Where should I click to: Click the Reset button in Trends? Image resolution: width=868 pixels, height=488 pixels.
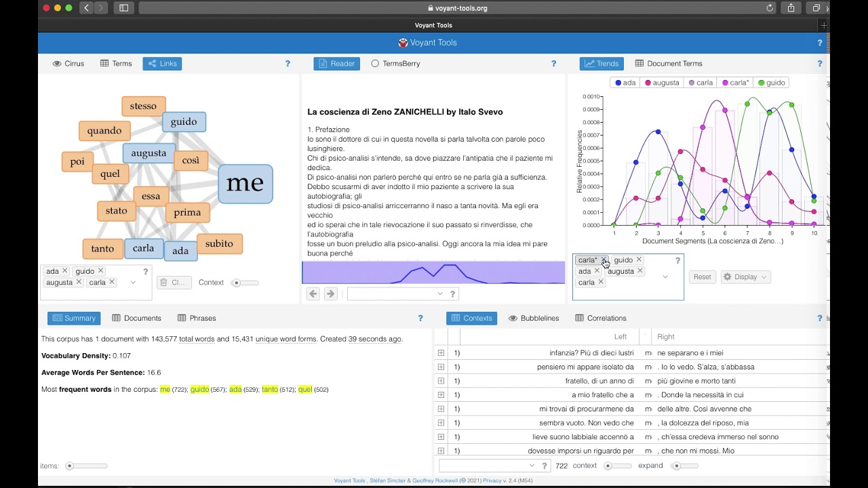point(703,277)
